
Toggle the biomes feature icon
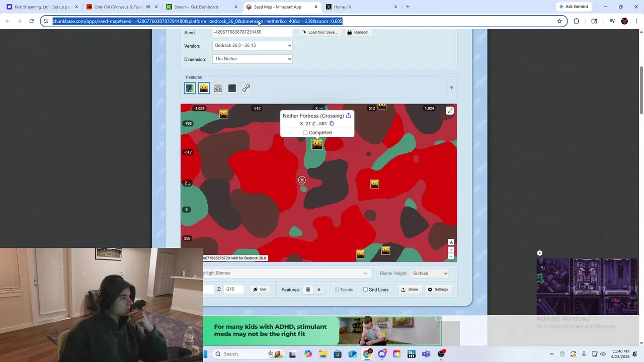(x=190, y=88)
